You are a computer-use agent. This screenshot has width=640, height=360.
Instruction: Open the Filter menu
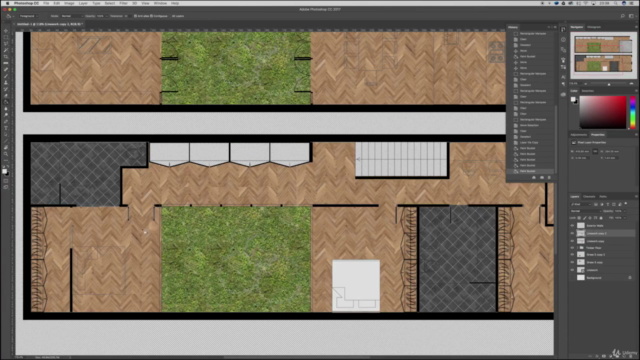123,3
